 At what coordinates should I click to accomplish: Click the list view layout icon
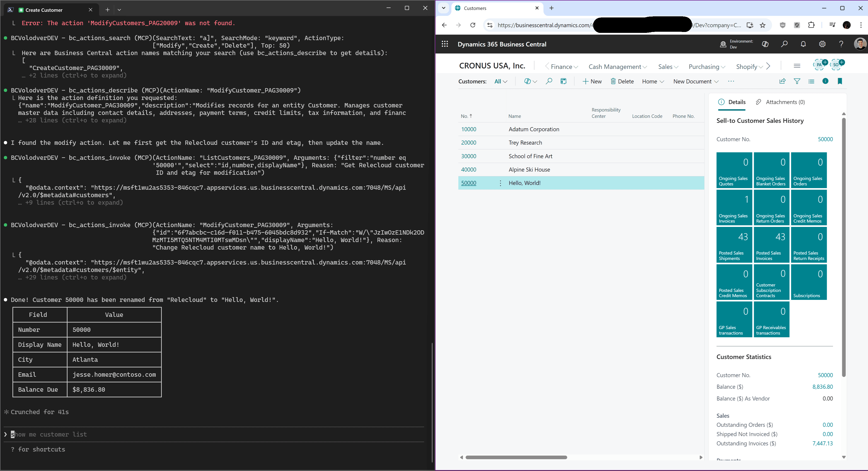pos(811,81)
